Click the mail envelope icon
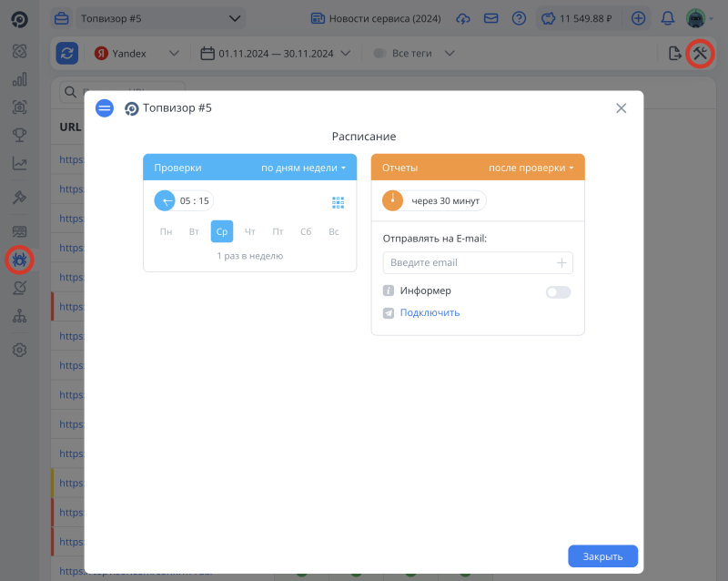Image resolution: width=728 pixels, height=581 pixels. coord(491,18)
